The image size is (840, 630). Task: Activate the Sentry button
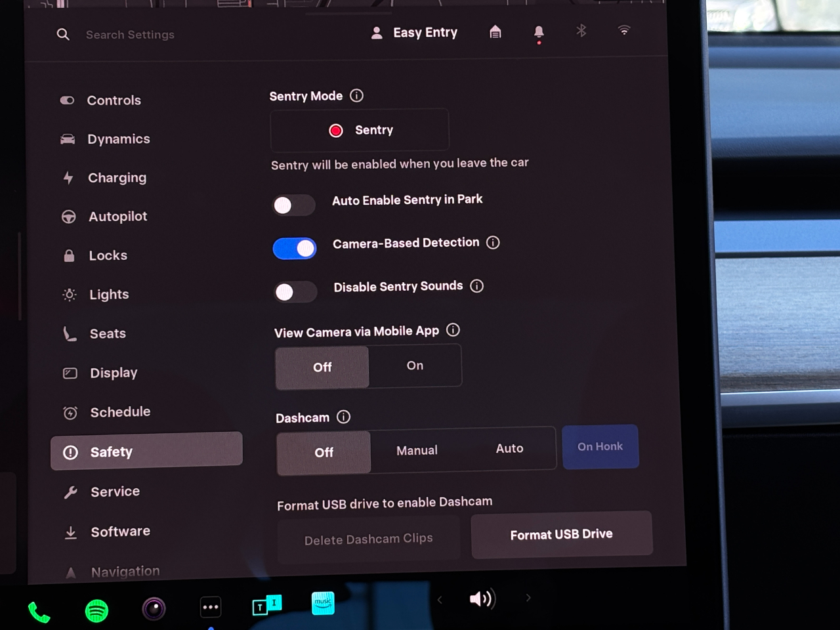click(x=360, y=130)
